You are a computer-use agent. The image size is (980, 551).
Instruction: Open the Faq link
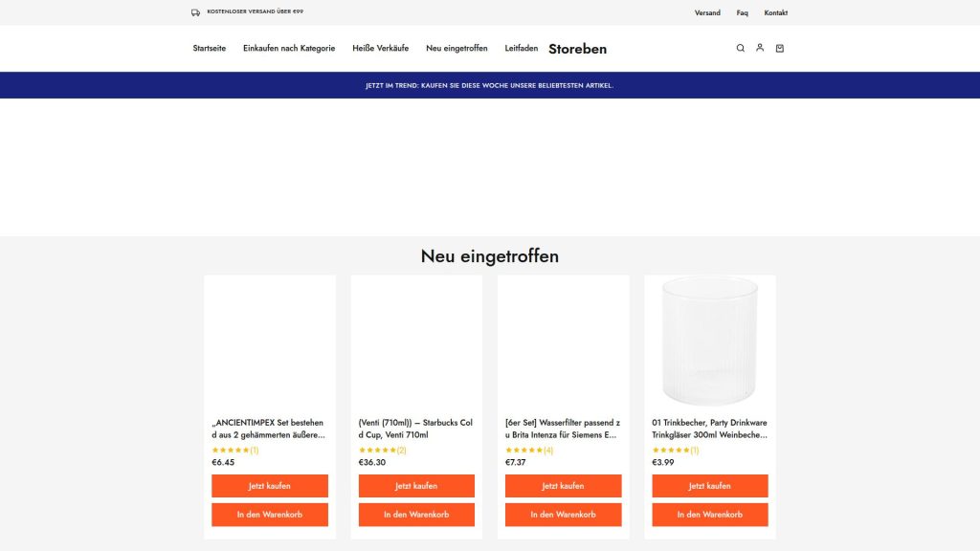click(742, 12)
